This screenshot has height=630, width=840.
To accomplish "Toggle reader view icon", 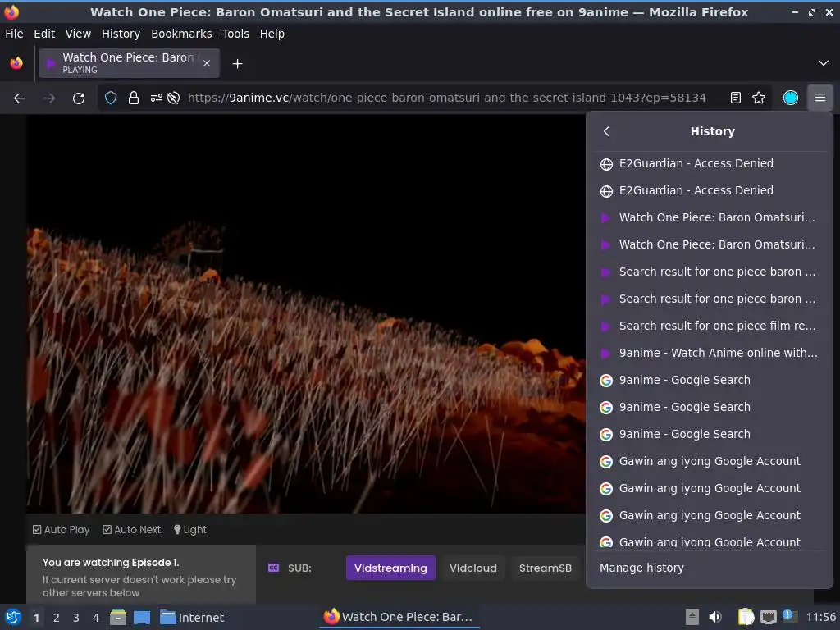I will click(736, 98).
